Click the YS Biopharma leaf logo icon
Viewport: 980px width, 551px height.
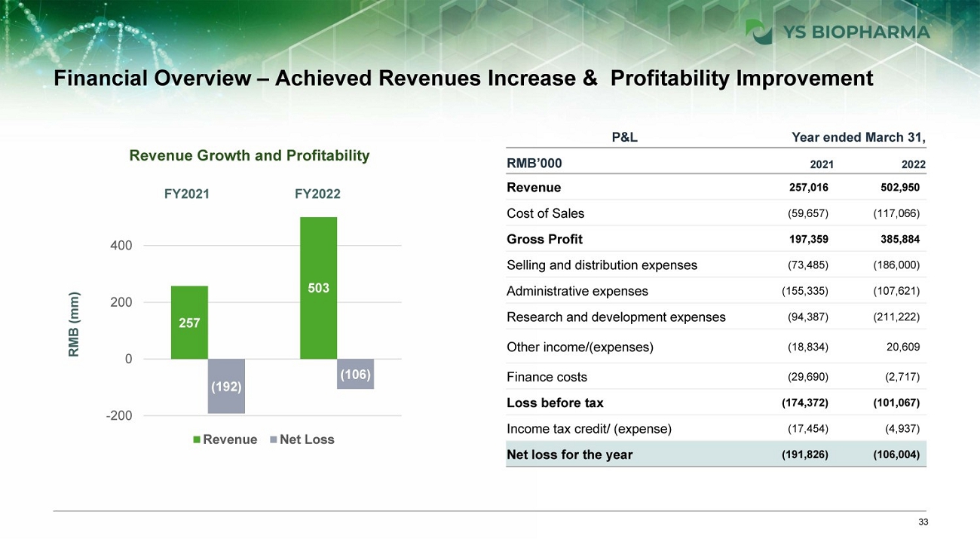point(759,32)
